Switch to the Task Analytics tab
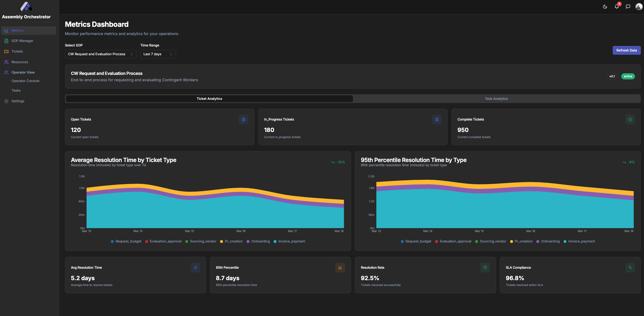Screen dimensions: 644x316 coord(496,99)
